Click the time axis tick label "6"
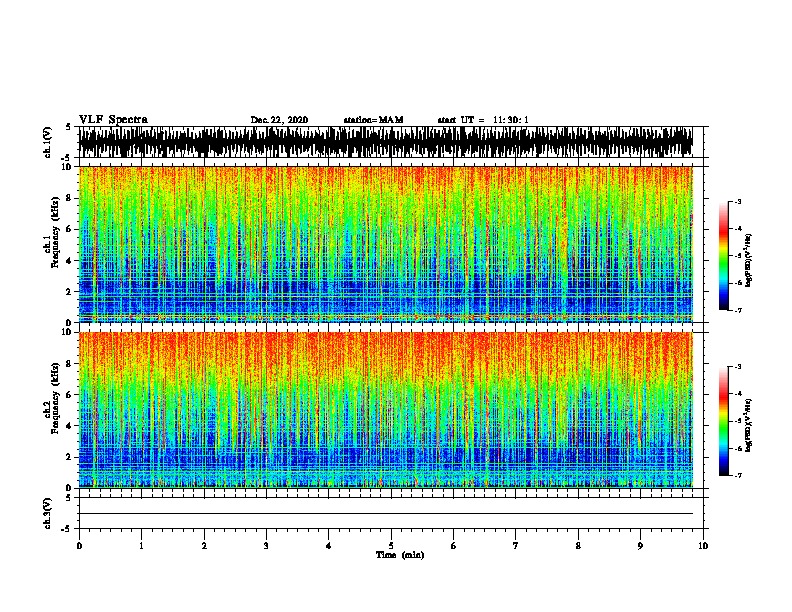Image resolution: width=792 pixels, height=612 pixels. coord(454,546)
